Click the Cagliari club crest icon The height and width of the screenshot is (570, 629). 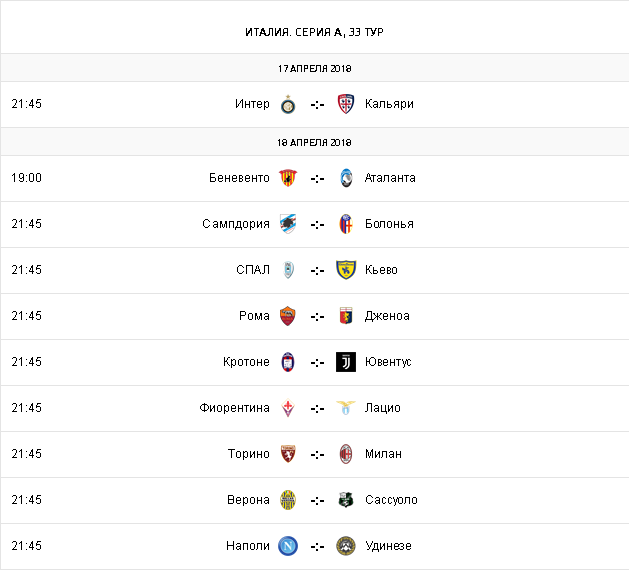click(346, 104)
